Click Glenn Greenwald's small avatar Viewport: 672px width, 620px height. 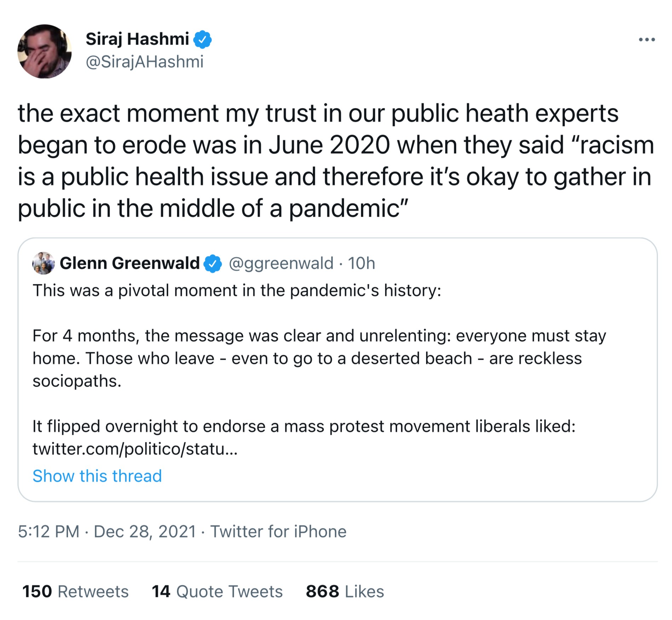(43, 263)
